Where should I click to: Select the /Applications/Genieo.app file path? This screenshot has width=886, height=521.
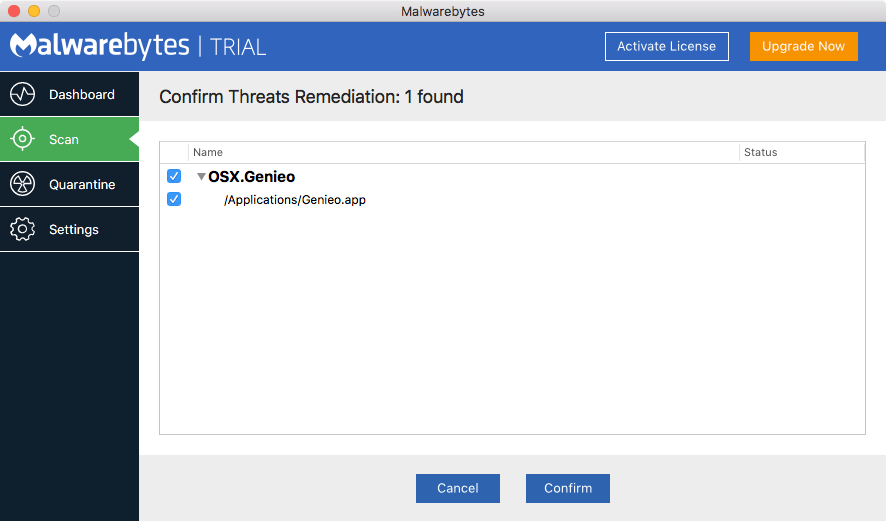pyautogui.click(x=295, y=200)
